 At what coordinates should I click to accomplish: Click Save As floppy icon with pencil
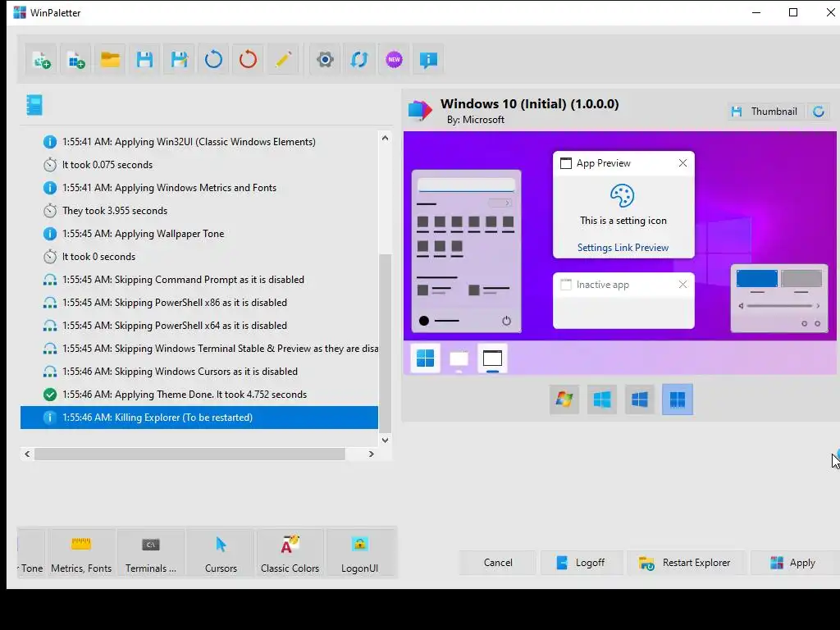[x=179, y=60]
